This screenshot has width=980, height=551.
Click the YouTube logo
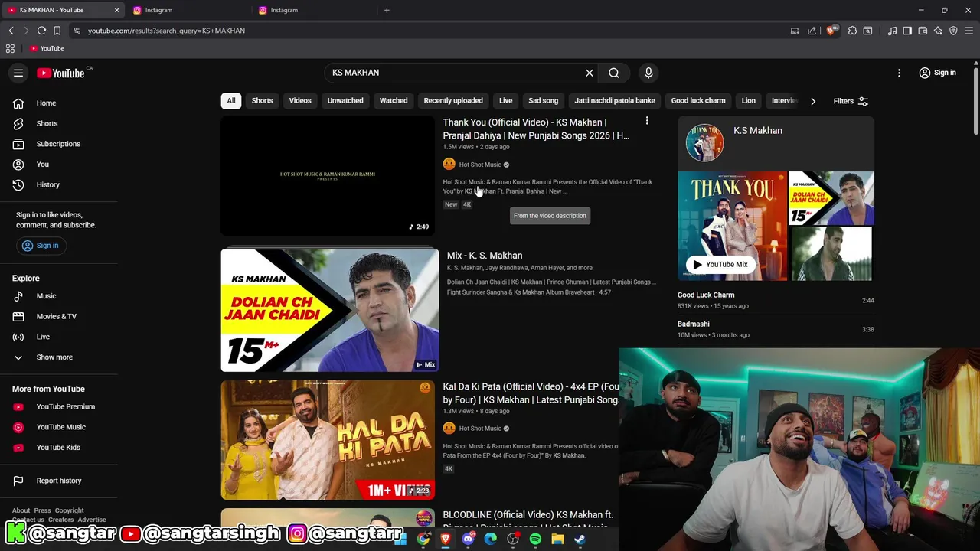pyautogui.click(x=60, y=73)
